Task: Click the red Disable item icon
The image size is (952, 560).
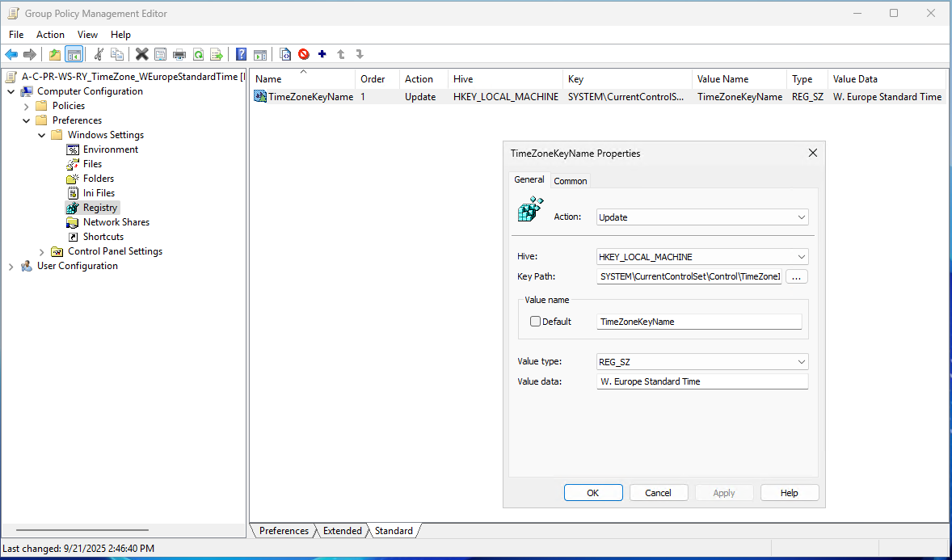Action: [304, 54]
